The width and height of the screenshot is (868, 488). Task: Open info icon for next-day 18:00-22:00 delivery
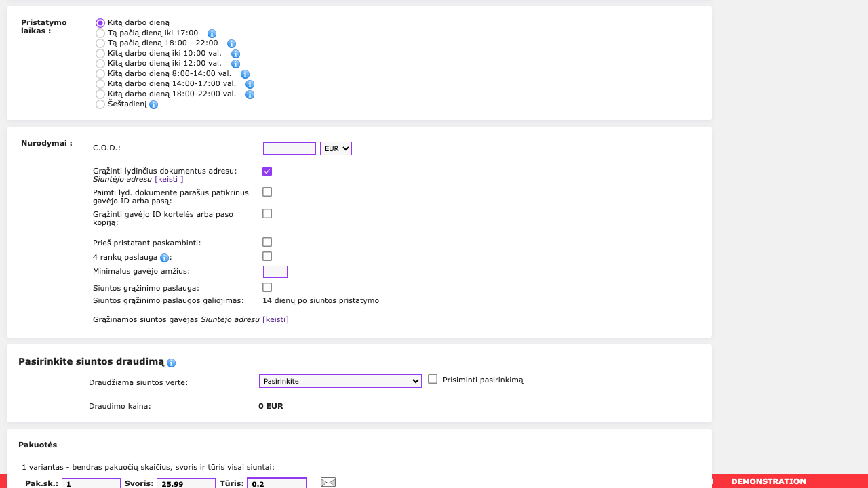coord(250,94)
